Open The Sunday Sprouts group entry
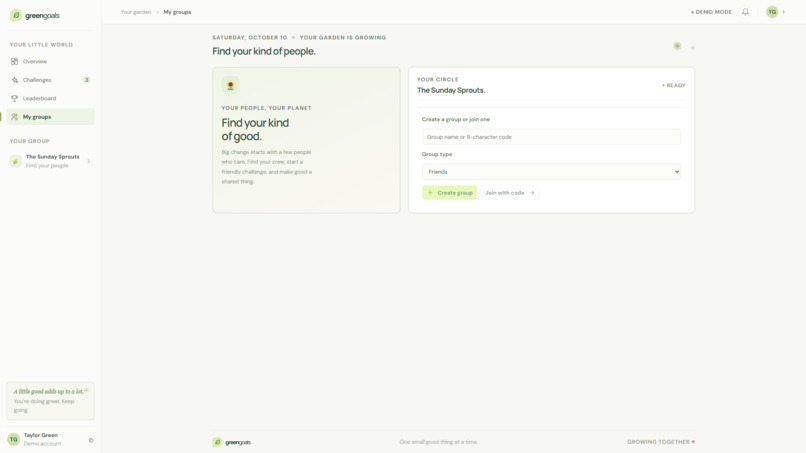 50,161
